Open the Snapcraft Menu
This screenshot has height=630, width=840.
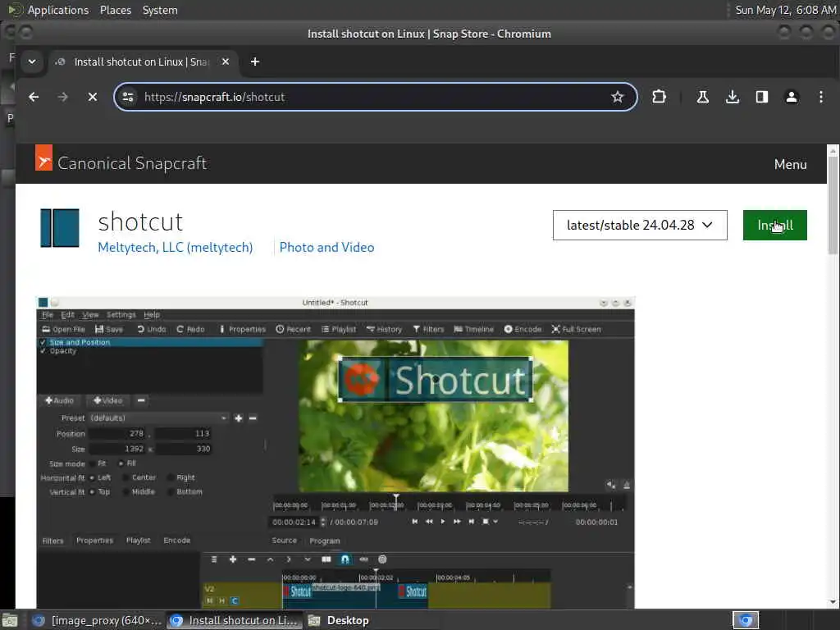pyautogui.click(x=790, y=164)
